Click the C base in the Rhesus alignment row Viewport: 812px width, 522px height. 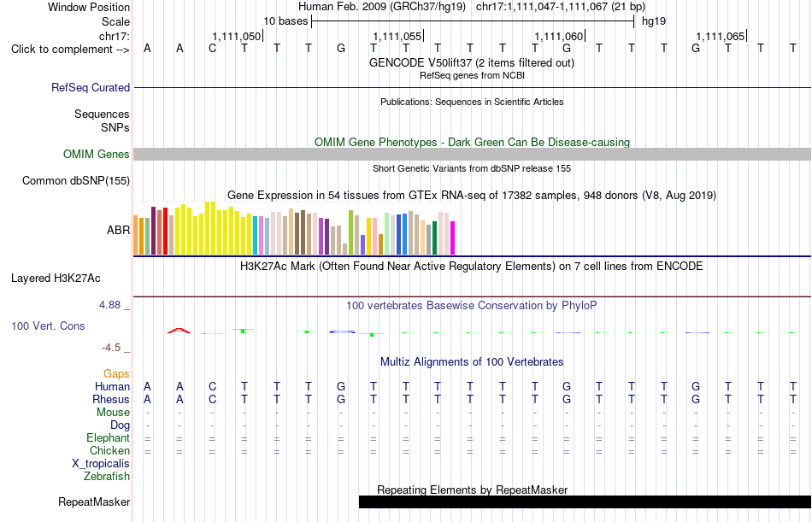tap(212, 400)
